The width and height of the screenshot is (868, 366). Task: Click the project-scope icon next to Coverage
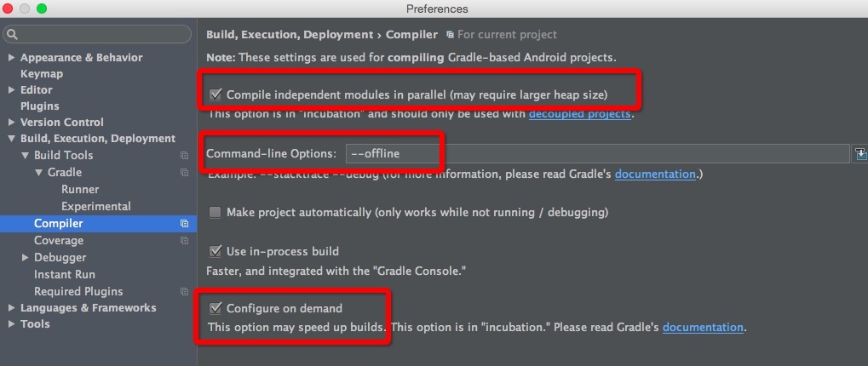coord(184,241)
